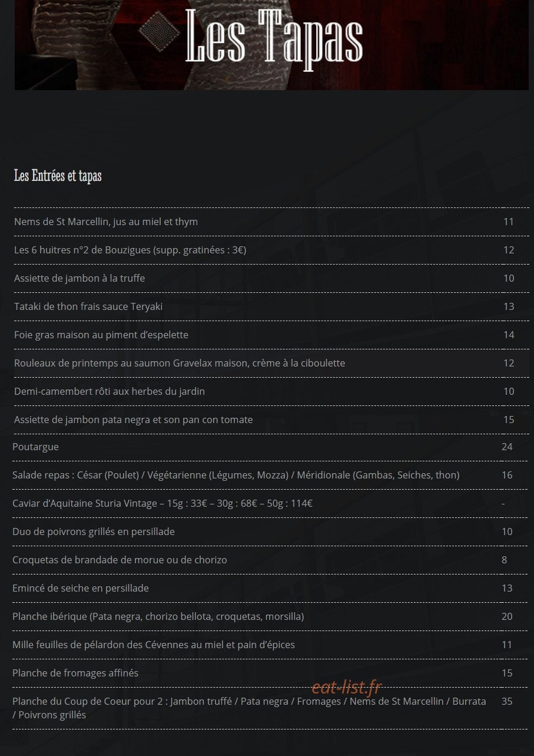
Task: Click the Poutargue menu entry
Action: (x=35, y=447)
